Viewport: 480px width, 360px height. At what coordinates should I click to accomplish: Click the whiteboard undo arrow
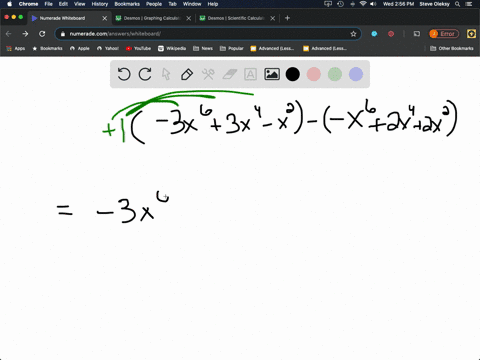tap(124, 74)
